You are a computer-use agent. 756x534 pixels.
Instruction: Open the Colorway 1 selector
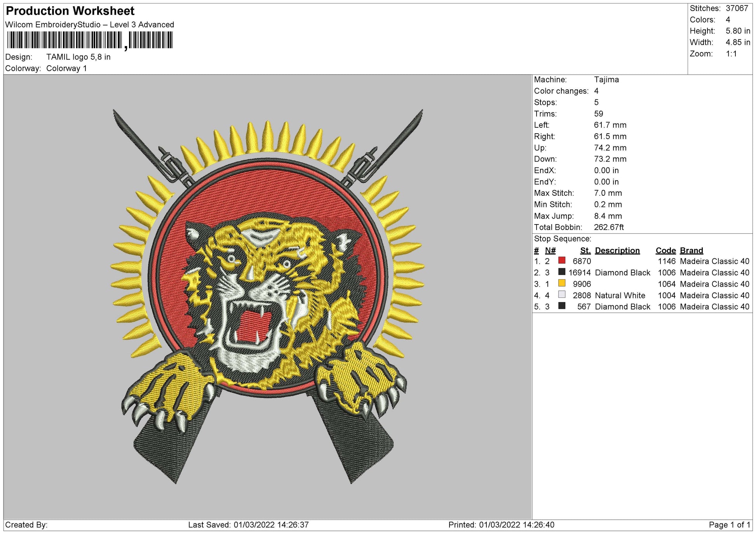tap(68, 68)
